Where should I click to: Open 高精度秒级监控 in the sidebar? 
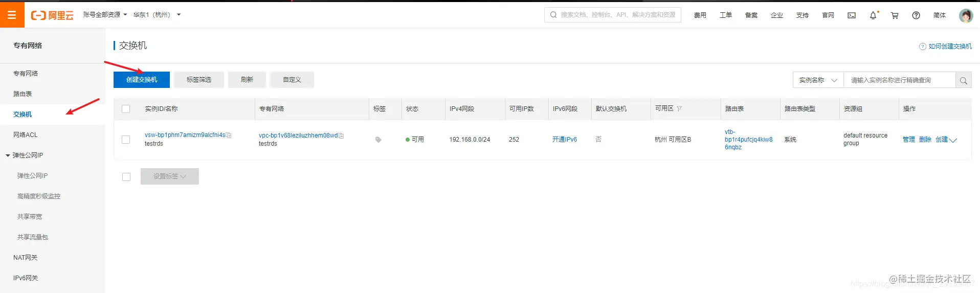pos(39,196)
